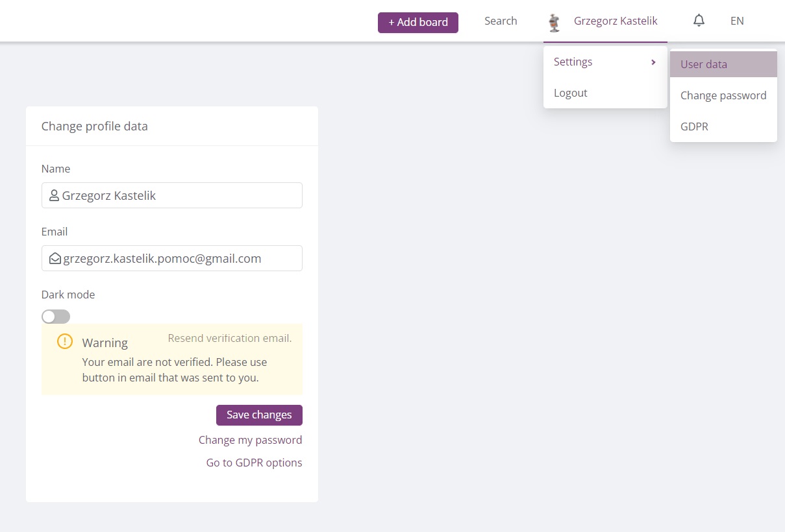Image resolution: width=785 pixels, height=532 pixels.
Task: Click the Search item in header
Action: click(x=501, y=21)
